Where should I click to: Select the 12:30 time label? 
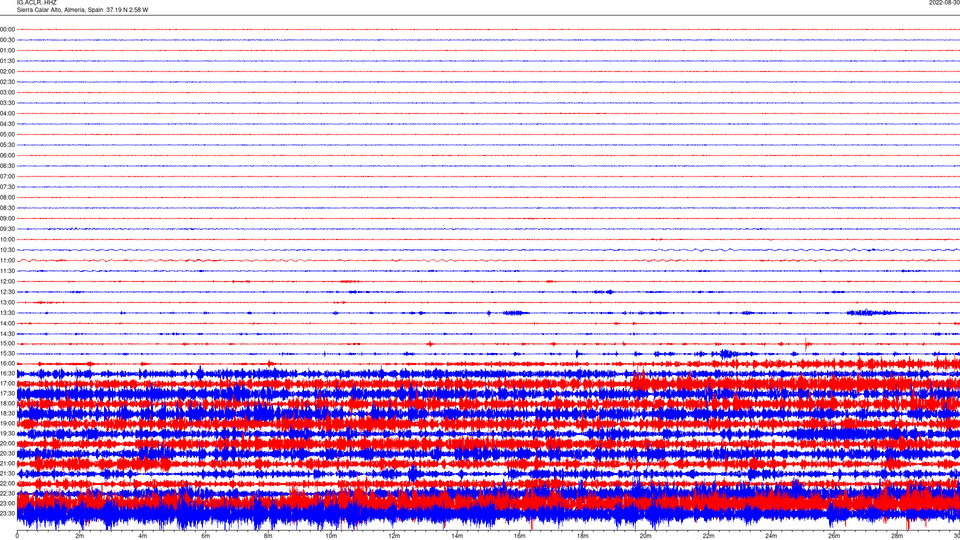pyautogui.click(x=7, y=292)
